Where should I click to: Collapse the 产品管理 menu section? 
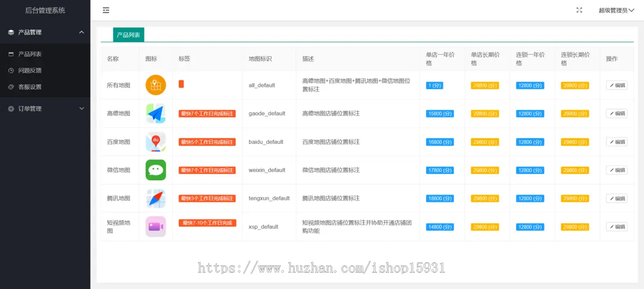pos(45,32)
